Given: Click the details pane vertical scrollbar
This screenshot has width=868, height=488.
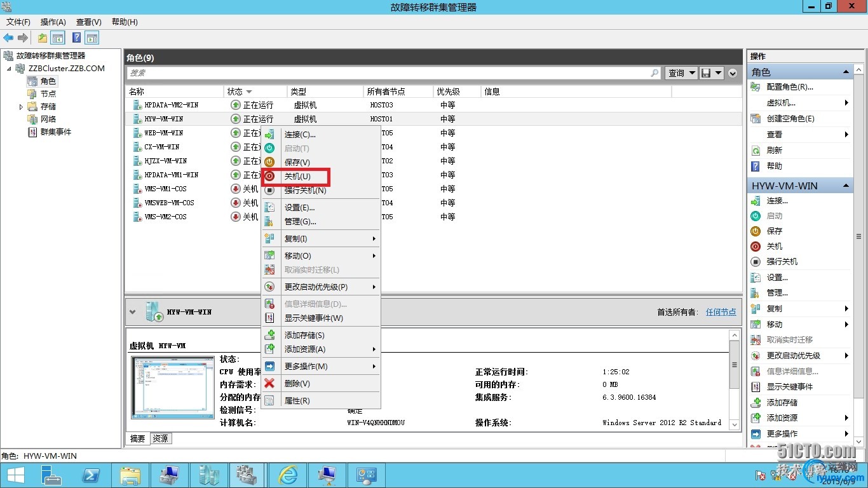Looking at the screenshot, I should coord(735,379).
